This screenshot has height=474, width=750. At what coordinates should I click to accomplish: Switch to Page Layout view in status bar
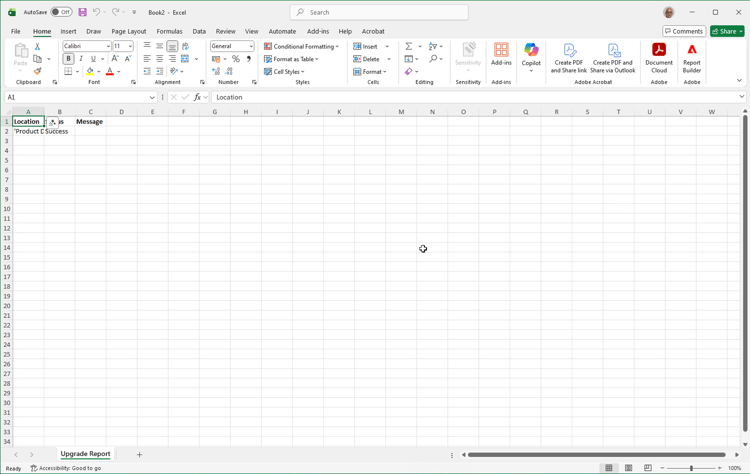629,468
